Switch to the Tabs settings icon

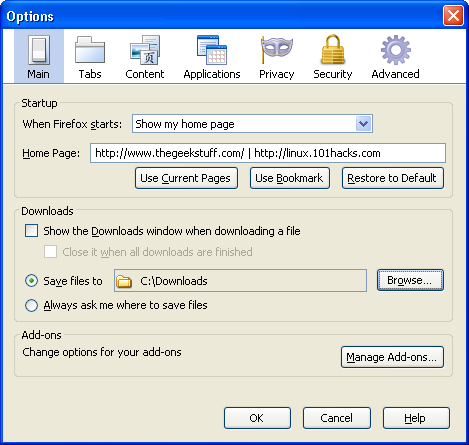pyautogui.click(x=90, y=50)
